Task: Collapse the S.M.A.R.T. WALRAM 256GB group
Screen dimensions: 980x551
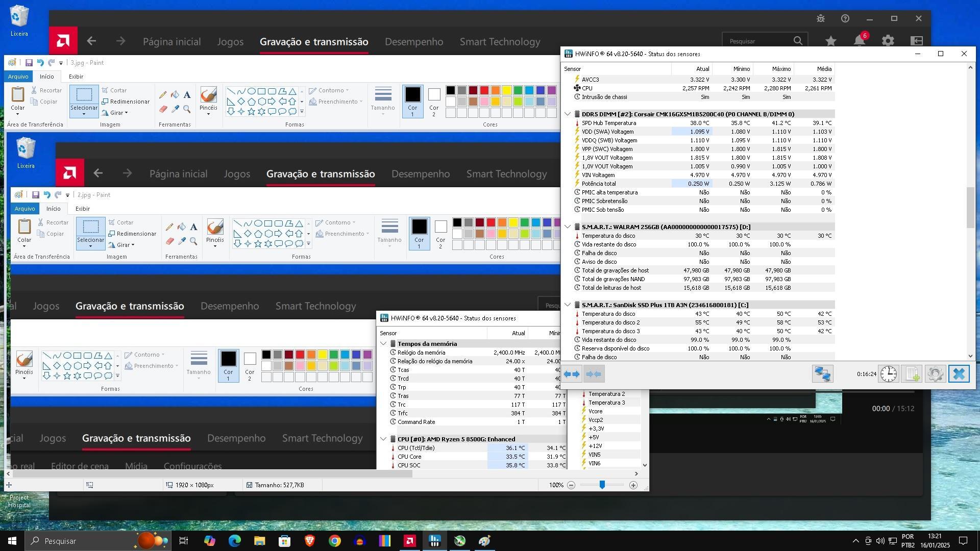Action: [x=568, y=227]
